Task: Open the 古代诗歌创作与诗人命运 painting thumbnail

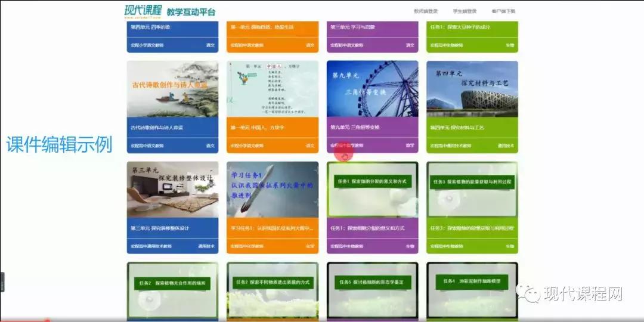Action: [x=172, y=89]
